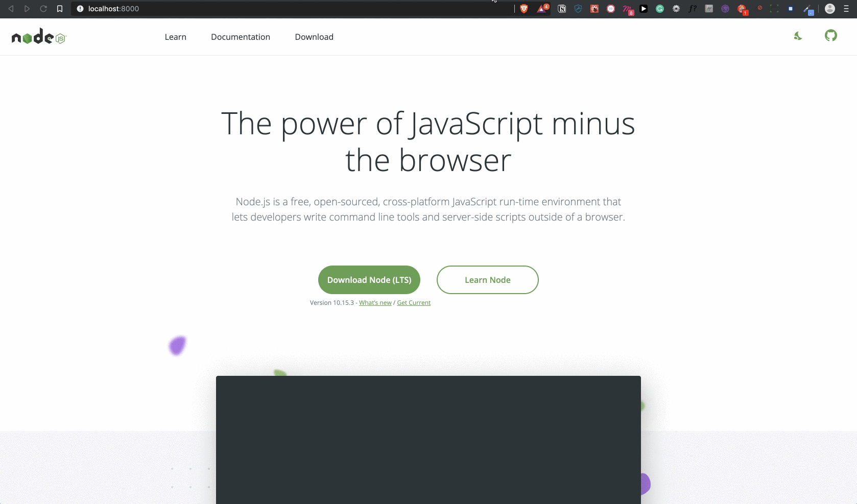The height and width of the screenshot is (504, 857).
Task: Reload the page with the refresh icon
Action: coord(43,9)
